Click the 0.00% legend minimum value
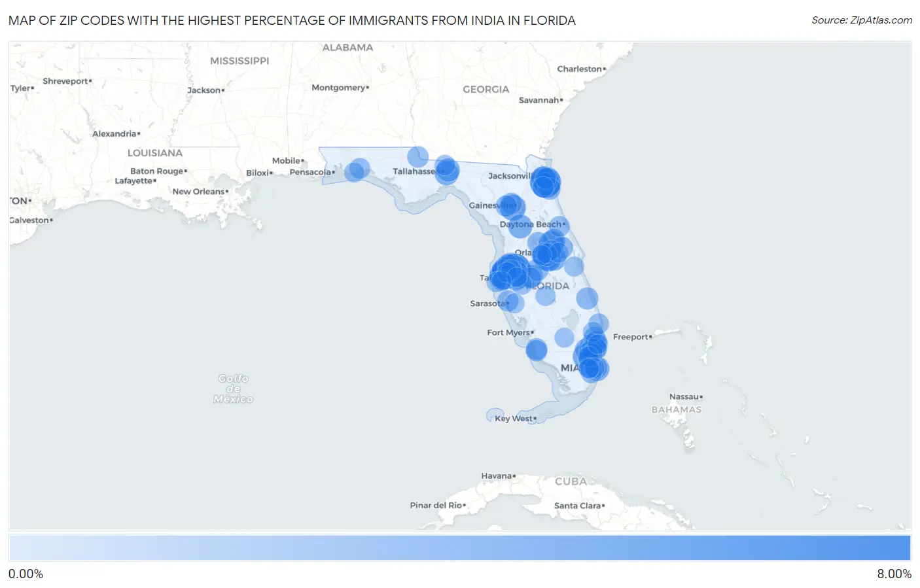 26,574
